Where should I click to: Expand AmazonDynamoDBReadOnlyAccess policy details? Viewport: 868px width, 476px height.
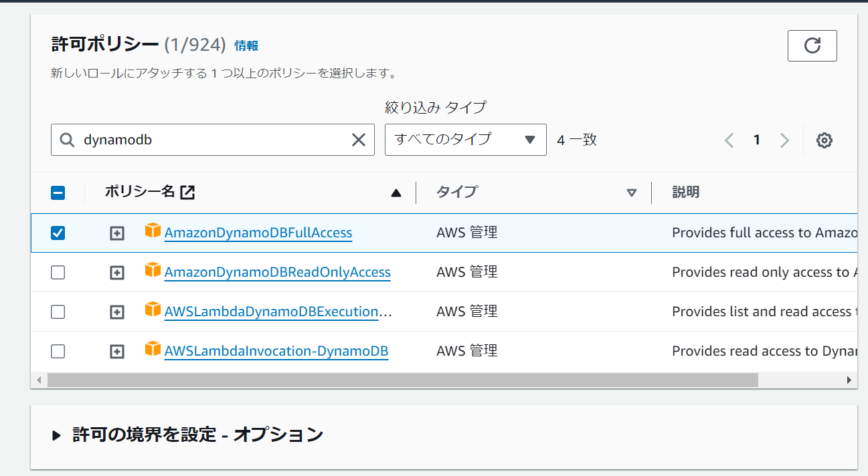117,273
